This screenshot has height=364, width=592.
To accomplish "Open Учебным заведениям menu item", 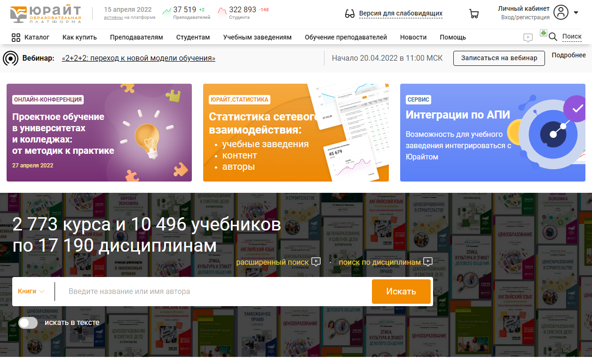I will pyautogui.click(x=257, y=38).
